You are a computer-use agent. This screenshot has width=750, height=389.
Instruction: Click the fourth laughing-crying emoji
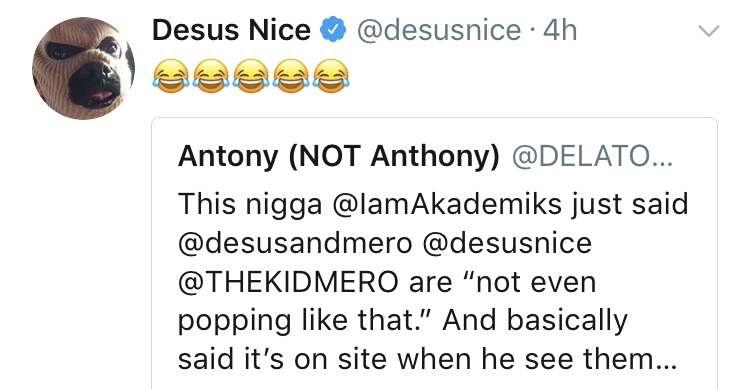coord(291,76)
